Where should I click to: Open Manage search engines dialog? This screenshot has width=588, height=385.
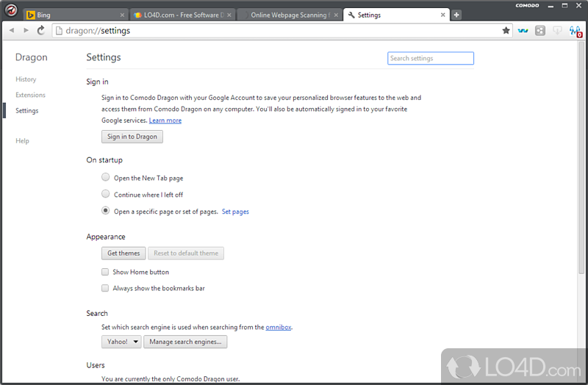[x=185, y=342]
